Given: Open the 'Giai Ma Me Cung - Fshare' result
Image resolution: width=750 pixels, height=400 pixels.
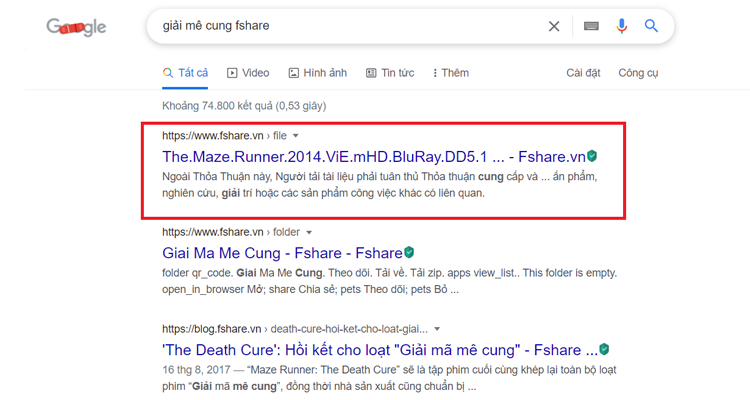Looking at the screenshot, I should coord(282,253).
